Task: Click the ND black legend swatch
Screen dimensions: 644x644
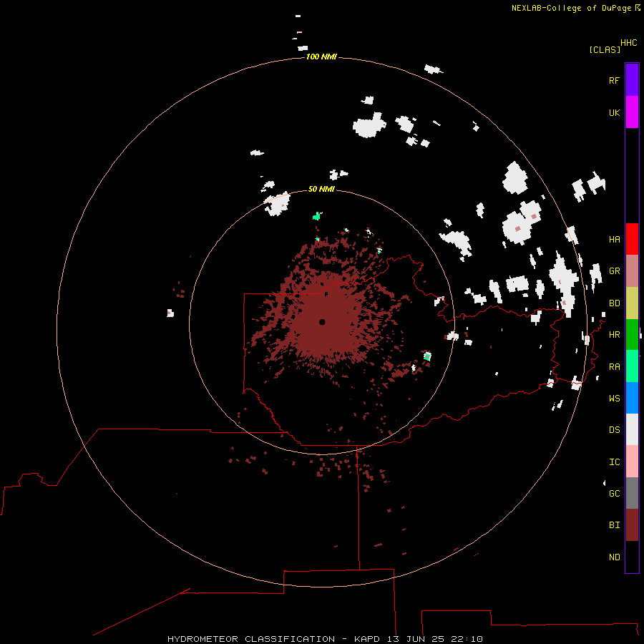Action: pos(632,557)
